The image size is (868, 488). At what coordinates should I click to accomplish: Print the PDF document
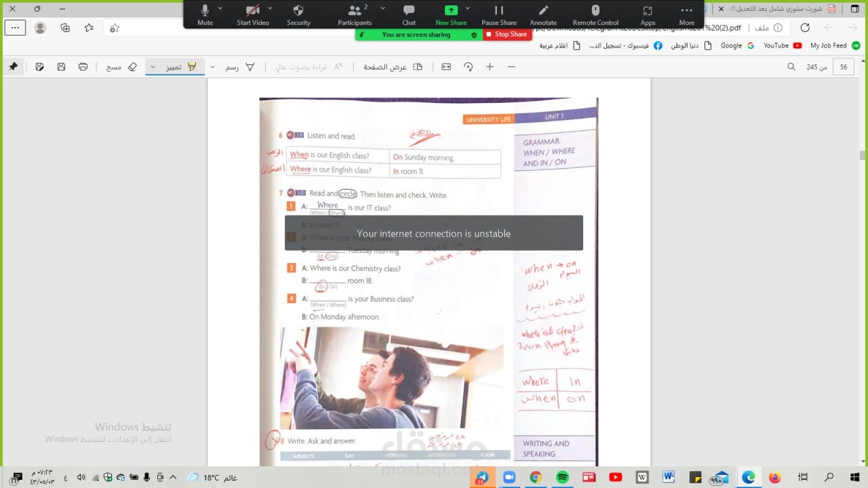[83, 67]
